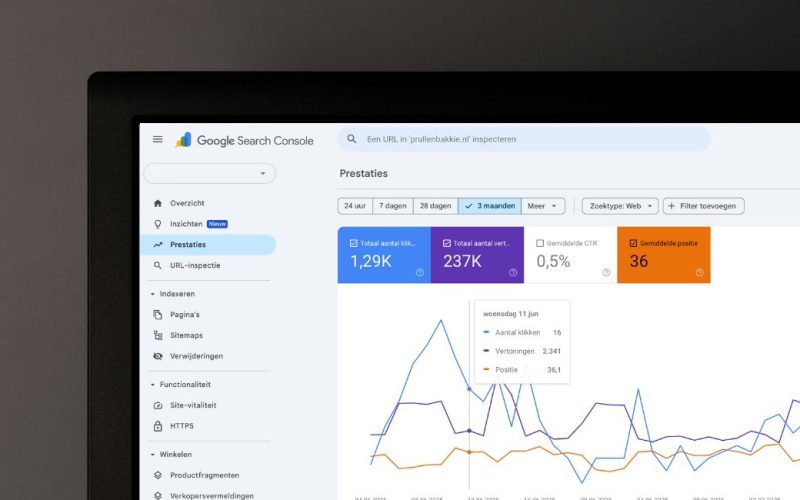800x500 pixels.
Task: Click the Overzicht home icon
Action: 158,203
